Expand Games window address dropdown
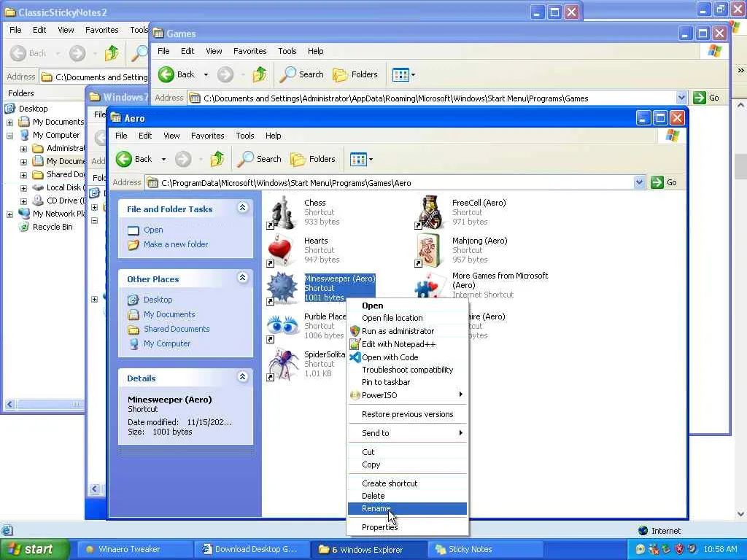The image size is (747, 560). click(x=681, y=98)
